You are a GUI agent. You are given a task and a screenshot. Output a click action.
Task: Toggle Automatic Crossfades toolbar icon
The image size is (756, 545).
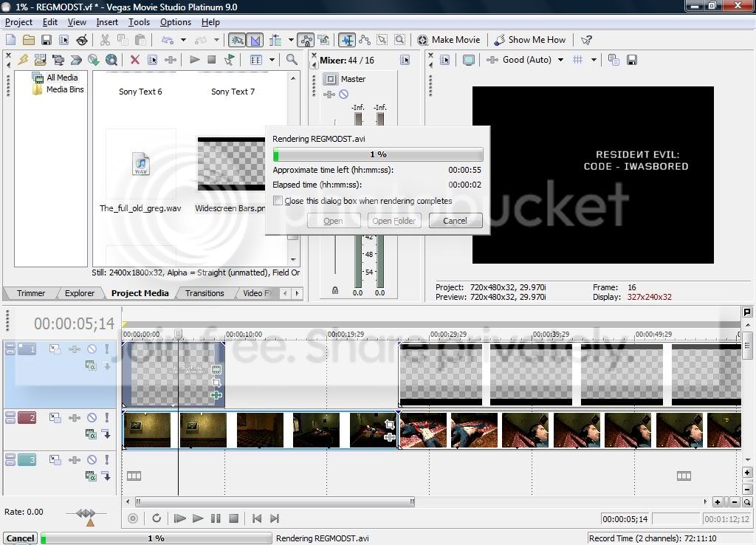(x=255, y=40)
